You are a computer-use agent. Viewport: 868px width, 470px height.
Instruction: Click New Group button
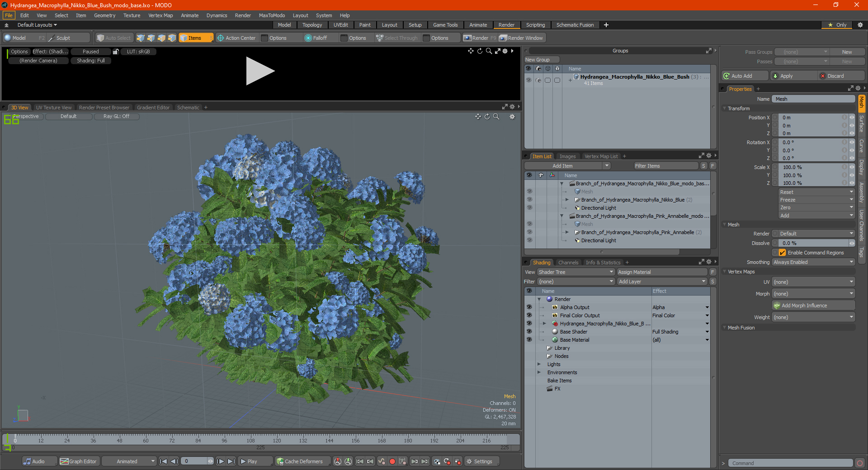542,60
